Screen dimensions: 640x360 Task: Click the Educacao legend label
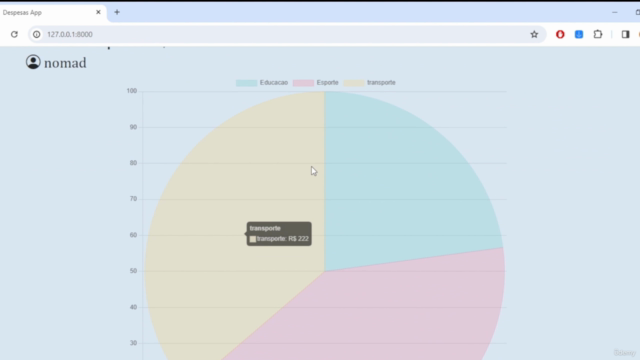274,82
